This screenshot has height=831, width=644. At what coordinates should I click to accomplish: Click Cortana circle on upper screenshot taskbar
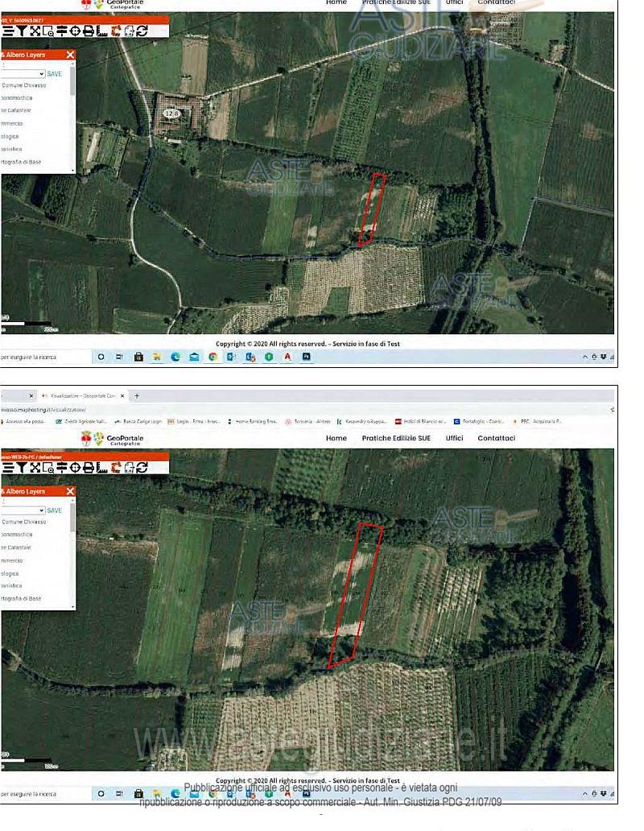(101, 358)
